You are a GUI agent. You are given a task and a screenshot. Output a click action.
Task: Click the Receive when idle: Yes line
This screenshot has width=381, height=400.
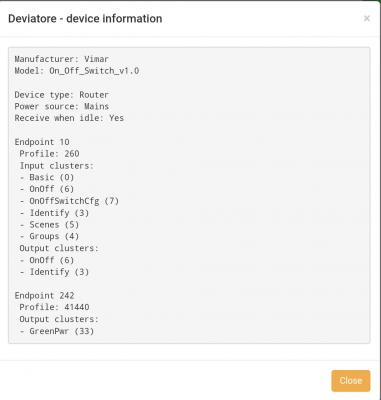pyautogui.click(x=69, y=118)
